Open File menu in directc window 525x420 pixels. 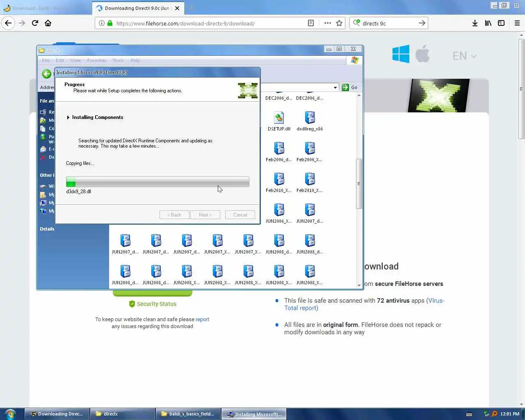tap(46, 60)
